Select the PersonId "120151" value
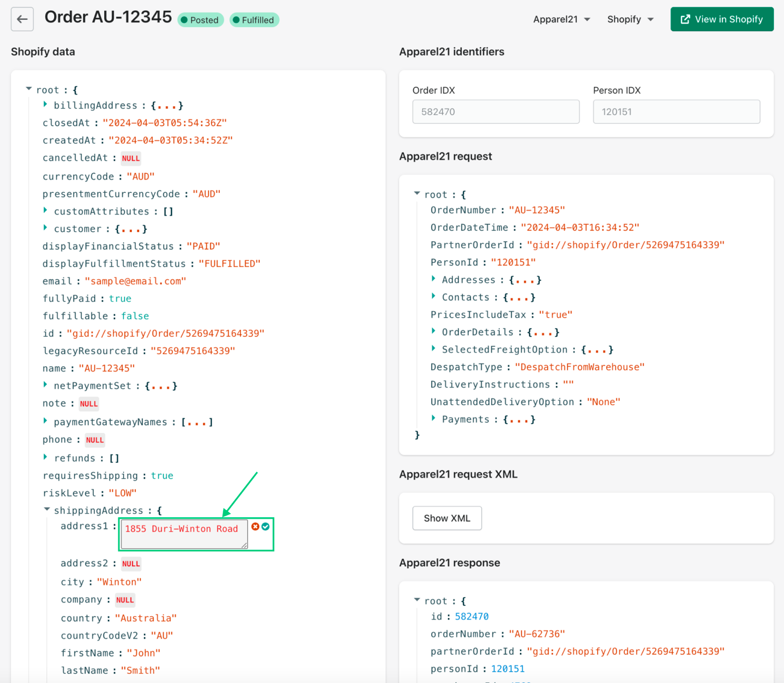The width and height of the screenshot is (784, 683). pos(513,262)
